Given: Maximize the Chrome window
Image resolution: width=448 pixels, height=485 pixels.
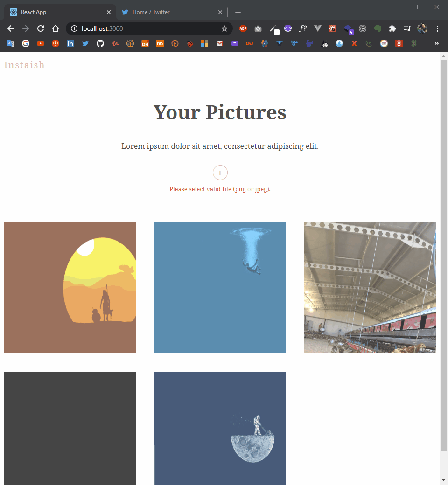Looking at the screenshot, I should tap(415, 7).
